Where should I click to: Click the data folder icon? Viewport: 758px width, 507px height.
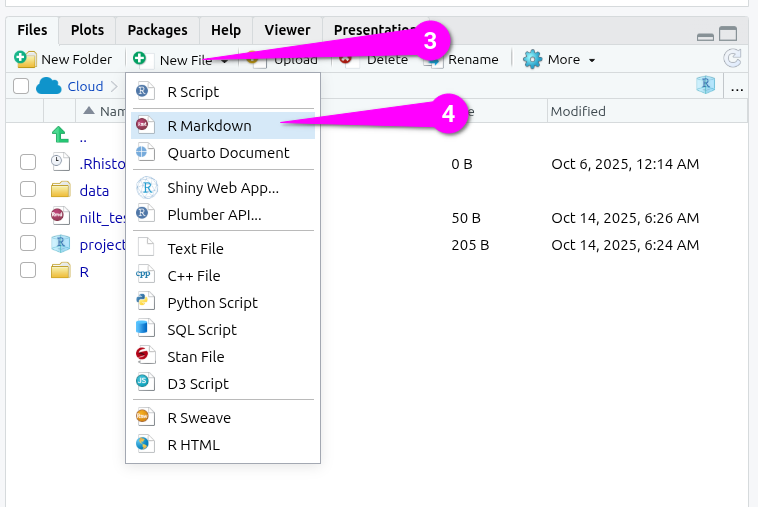60,189
